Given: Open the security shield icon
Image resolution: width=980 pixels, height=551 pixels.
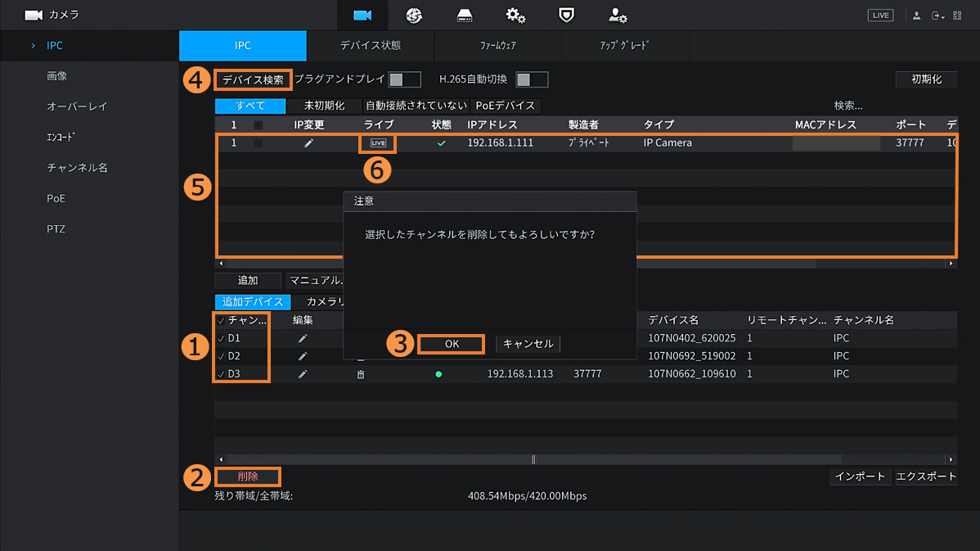Looking at the screenshot, I should pyautogui.click(x=566, y=15).
